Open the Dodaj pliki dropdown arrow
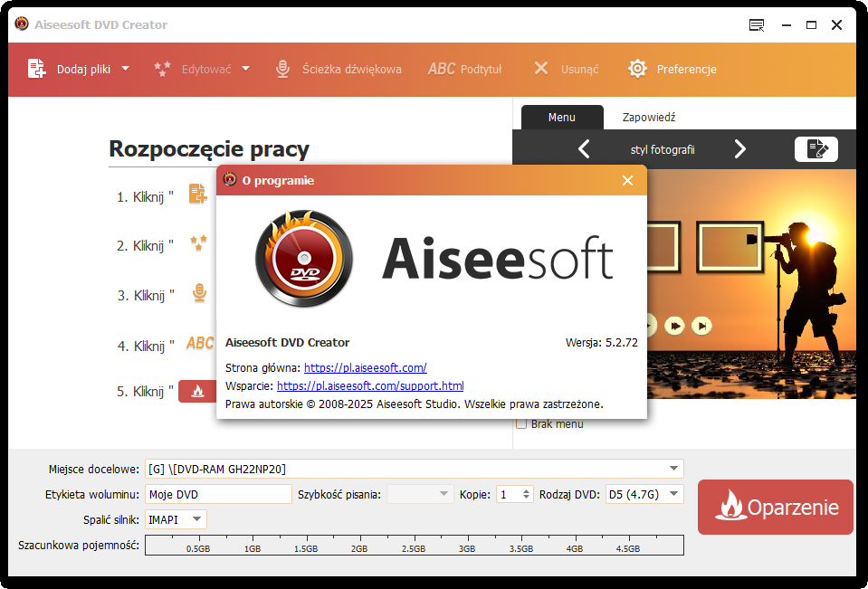The image size is (868, 589). click(x=125, y=69)
